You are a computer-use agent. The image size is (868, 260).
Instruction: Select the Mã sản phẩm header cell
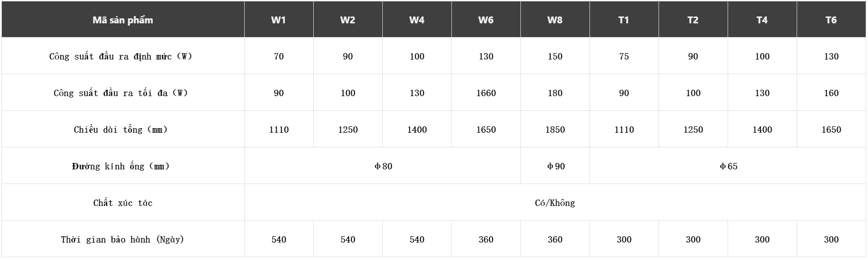[x=123, y=20]
